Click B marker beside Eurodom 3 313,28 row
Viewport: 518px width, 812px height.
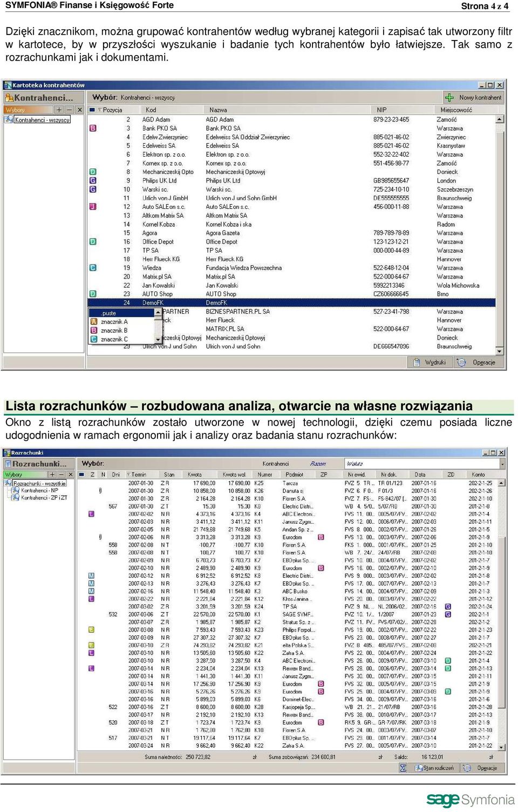coord(321,537)
